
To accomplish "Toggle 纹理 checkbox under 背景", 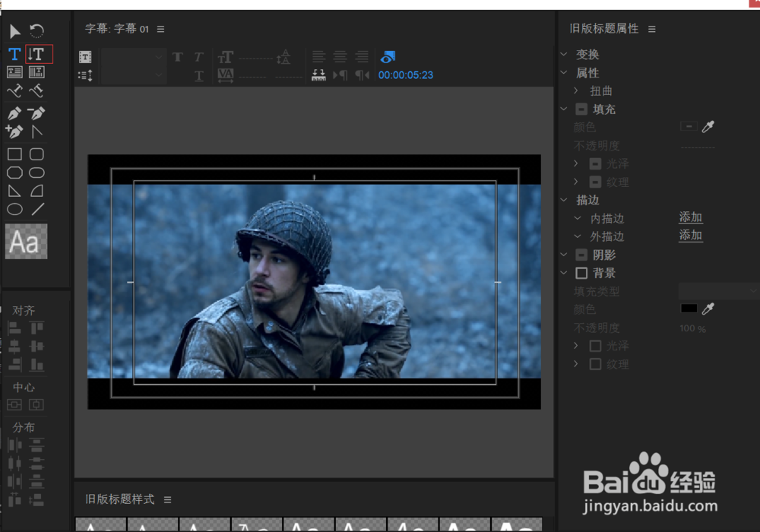I will coord(595,364).
